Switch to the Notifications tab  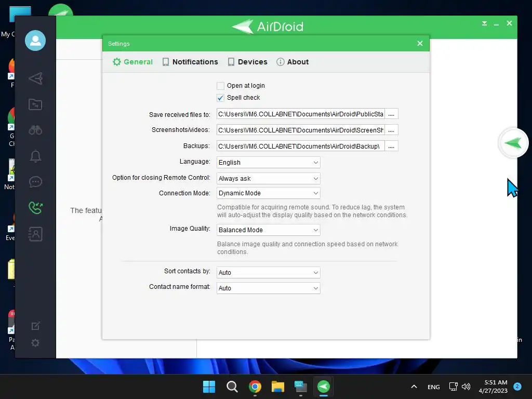(190, 62)
